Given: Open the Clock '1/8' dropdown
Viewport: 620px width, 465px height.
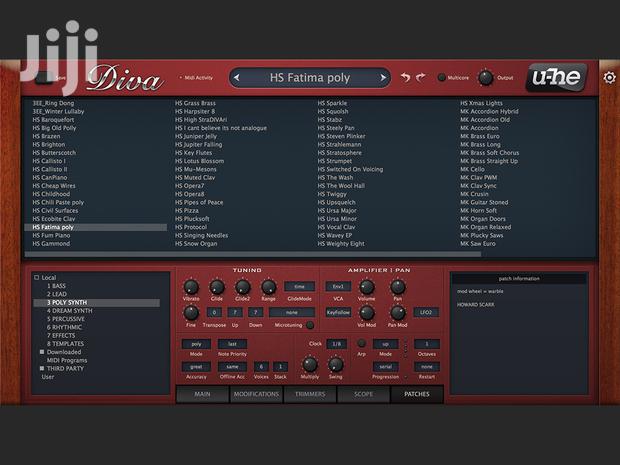Looking at the screenshot, I should [336, 344].
